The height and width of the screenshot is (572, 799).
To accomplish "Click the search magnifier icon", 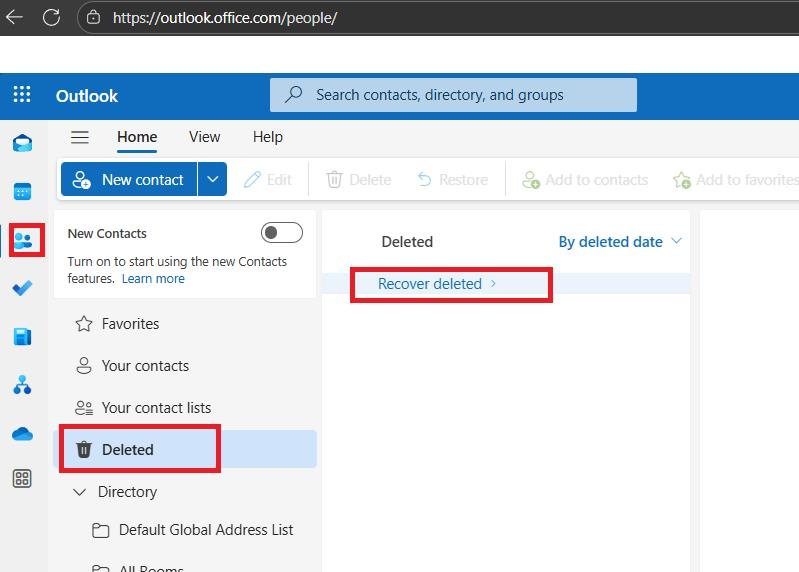I will (294, 94).
